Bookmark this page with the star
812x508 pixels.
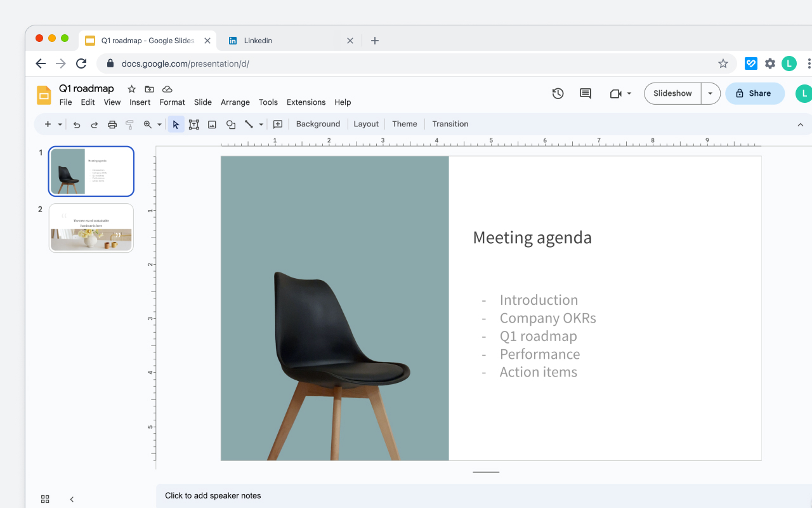pos(723,63)
